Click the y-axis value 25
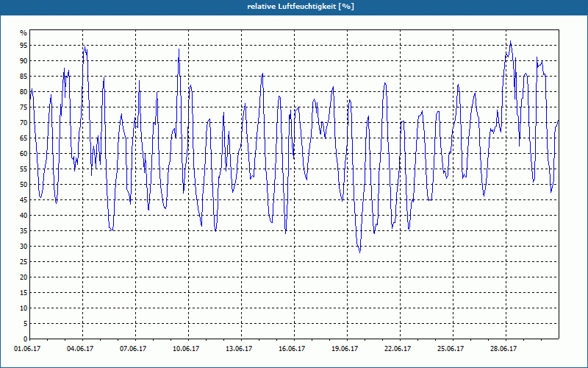Image resolution: width=588 pixels, height=368 pixels. (24, 262)
